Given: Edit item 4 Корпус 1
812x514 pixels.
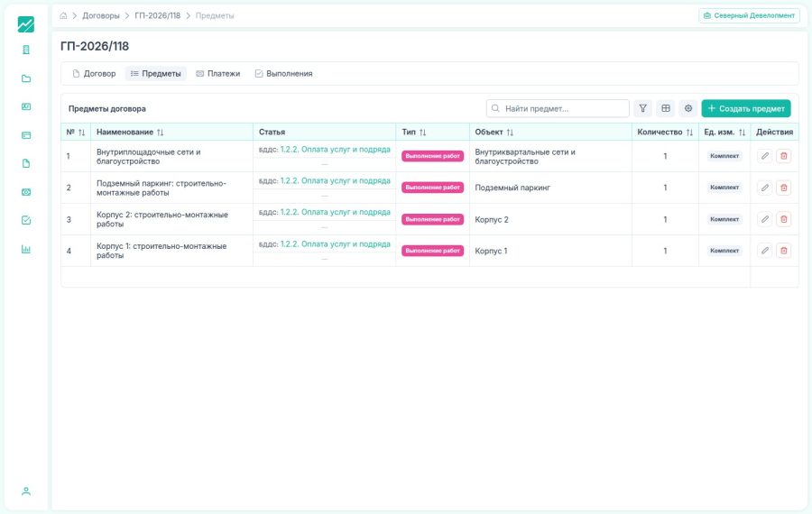Looking at the screenshot, I should [765, 251].
